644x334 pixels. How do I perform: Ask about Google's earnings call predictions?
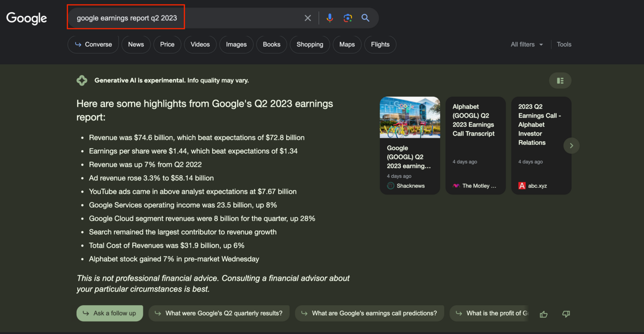[x=369, y=313]
